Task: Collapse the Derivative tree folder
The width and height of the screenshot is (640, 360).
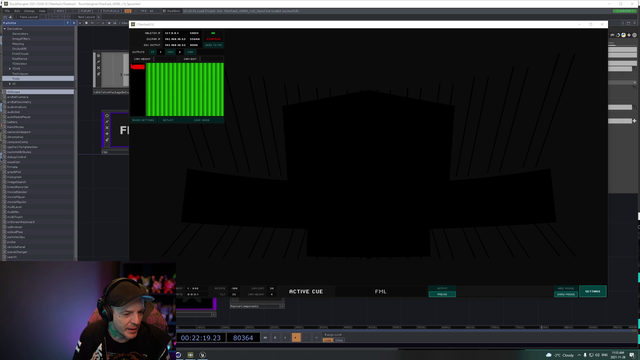Action: (x=5, y=29)
